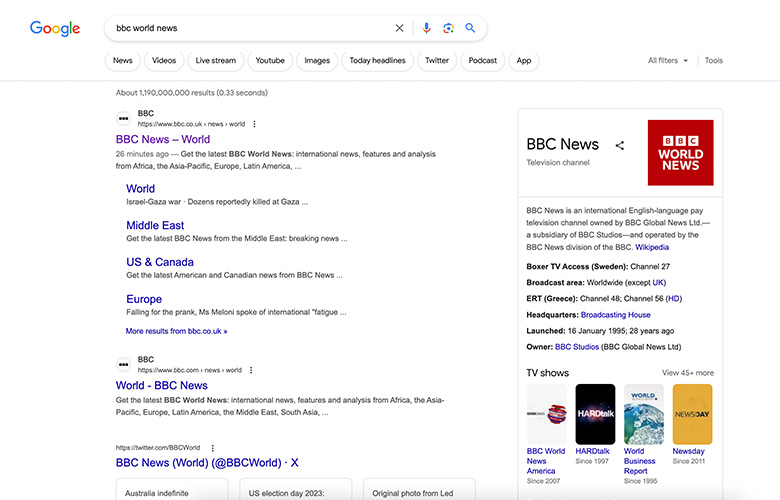
Task: Open the Middle East sitelink
Action: coord(155,225)
